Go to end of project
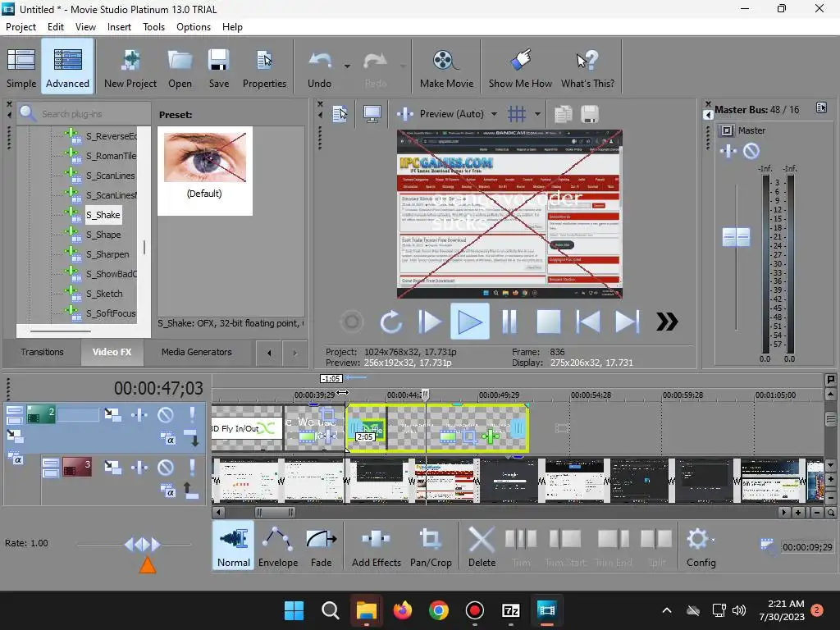The image size is (840, 630). click(627, 322)
